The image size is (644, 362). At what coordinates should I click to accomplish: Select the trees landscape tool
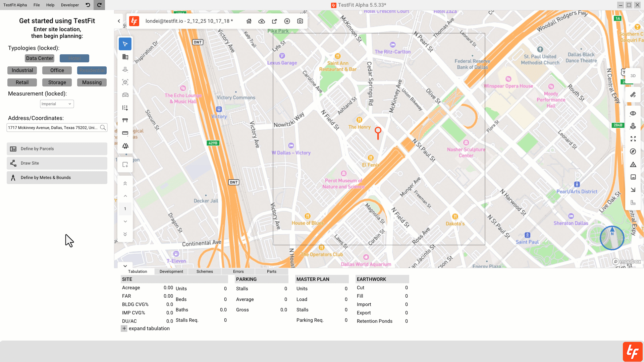tap(125, 146)
